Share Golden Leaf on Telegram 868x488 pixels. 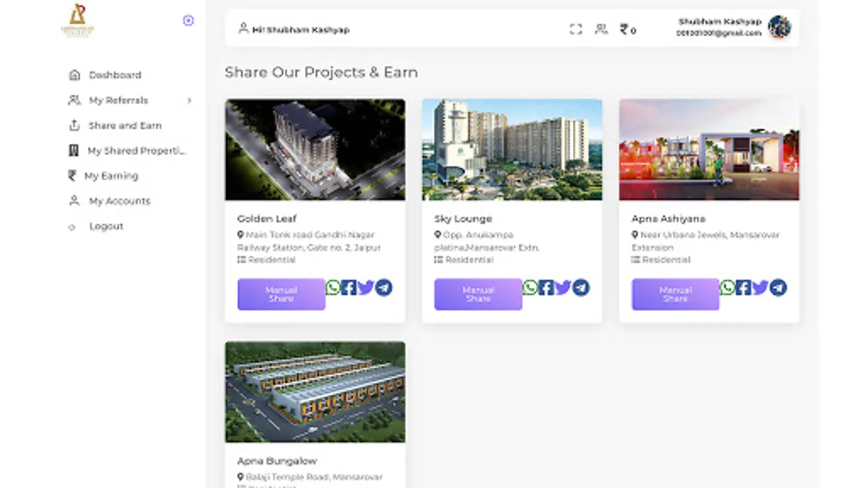point(384,287)
